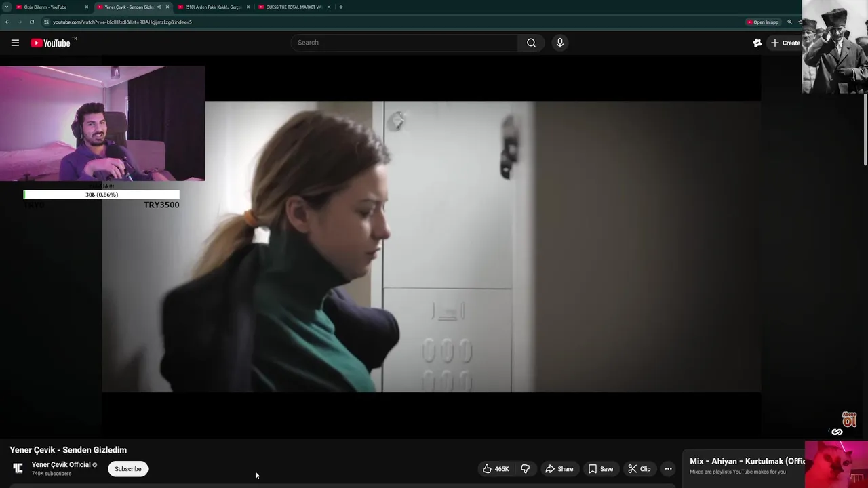The image size is (868, 488).
Task: Open the Yener Çevik channel avatar
Action: click(18, 468)
